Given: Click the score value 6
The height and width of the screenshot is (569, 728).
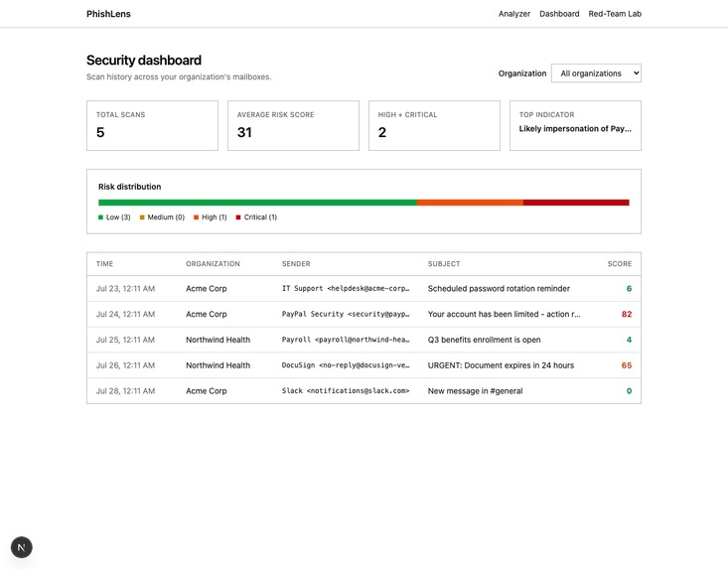Looking at the screenshot, I should [x=629, y=289].
